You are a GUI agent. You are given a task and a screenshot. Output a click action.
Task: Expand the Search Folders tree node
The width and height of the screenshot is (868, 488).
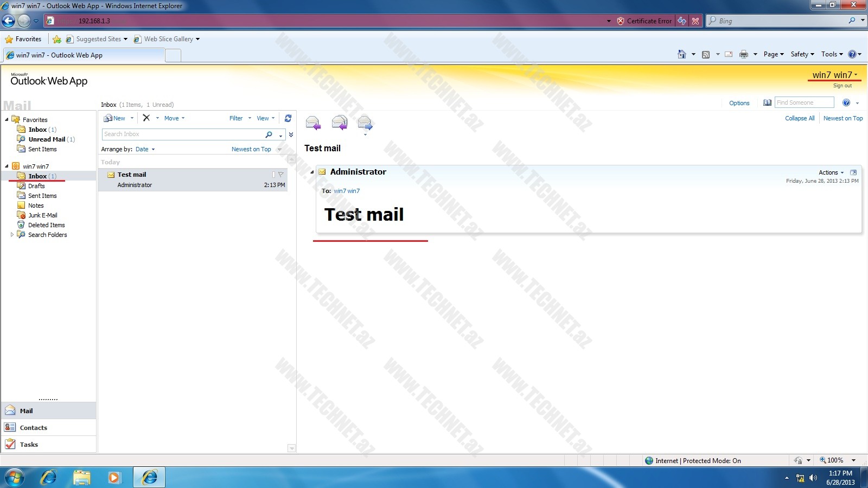pos(12,235)
